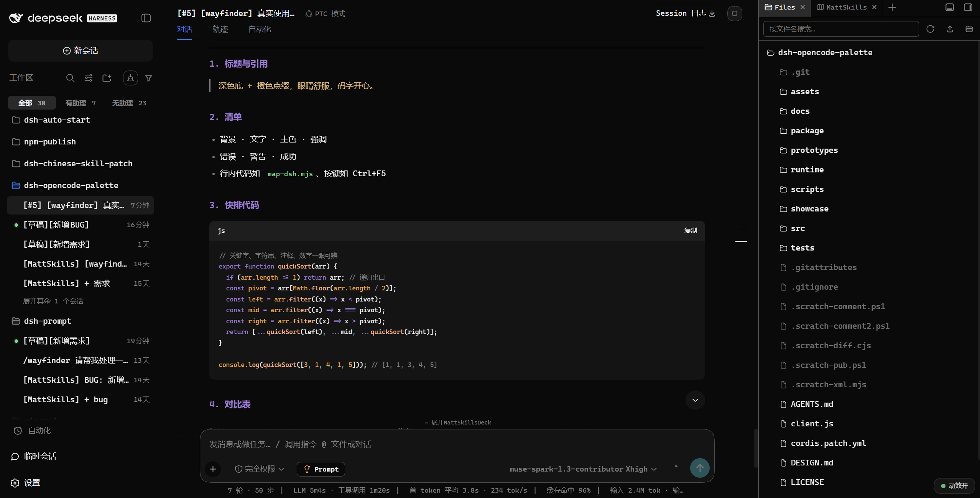Click the message composer input
Image resolution: width=980 pixels, height=498 pixels.
tap(457, 444)
